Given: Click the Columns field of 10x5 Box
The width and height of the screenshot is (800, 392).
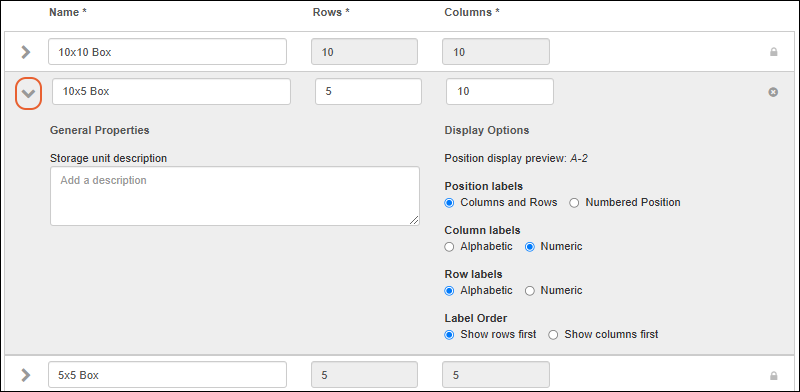Looking at the screenshot, I should click(499, 92).
